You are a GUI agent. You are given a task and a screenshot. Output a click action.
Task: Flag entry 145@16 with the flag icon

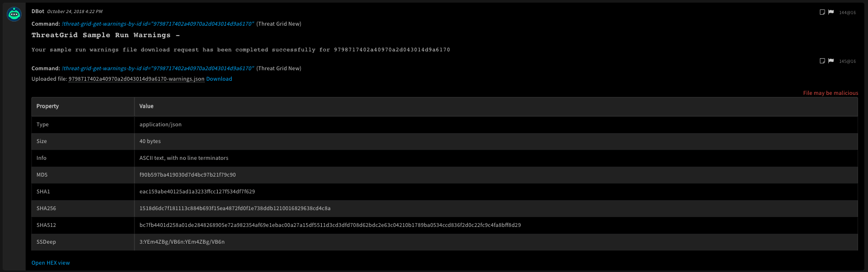tap(831, 61)
